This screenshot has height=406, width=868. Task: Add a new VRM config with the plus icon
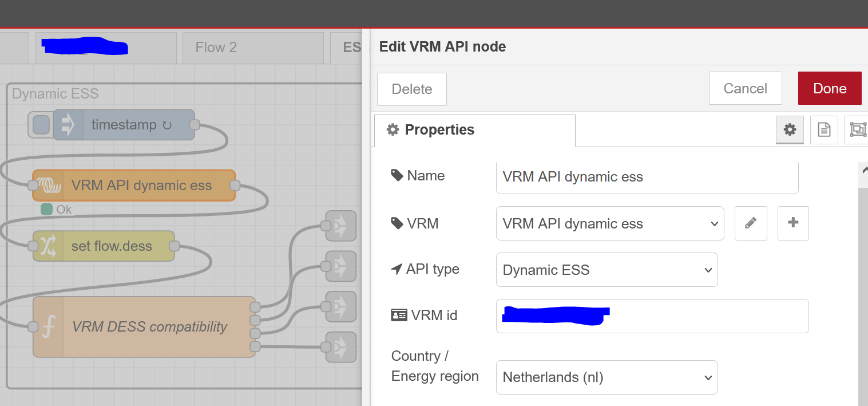[793, 223]
